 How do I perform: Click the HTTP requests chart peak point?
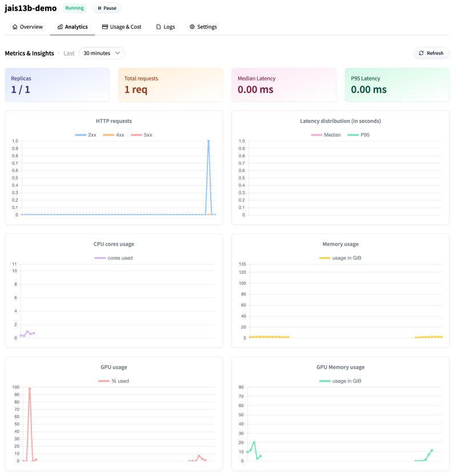[x=209, y=142]
